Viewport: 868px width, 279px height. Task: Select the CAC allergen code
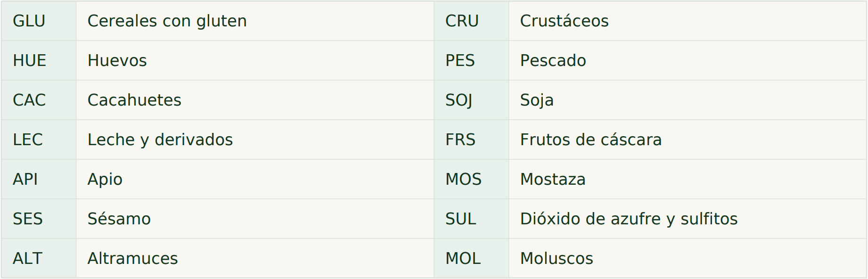pyautogui.click(x=29, y=100)
